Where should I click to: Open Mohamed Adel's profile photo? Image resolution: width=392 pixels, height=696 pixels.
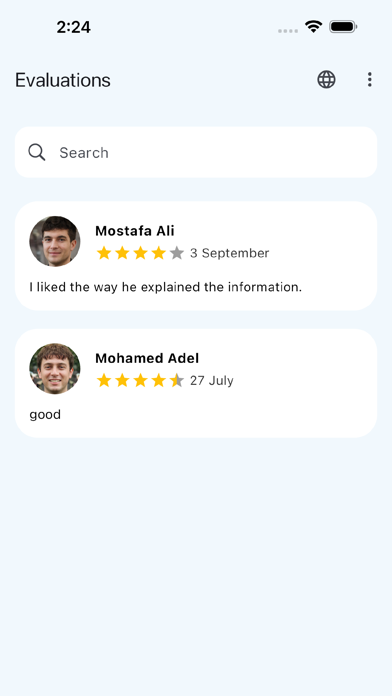click(x=55, y=368)
